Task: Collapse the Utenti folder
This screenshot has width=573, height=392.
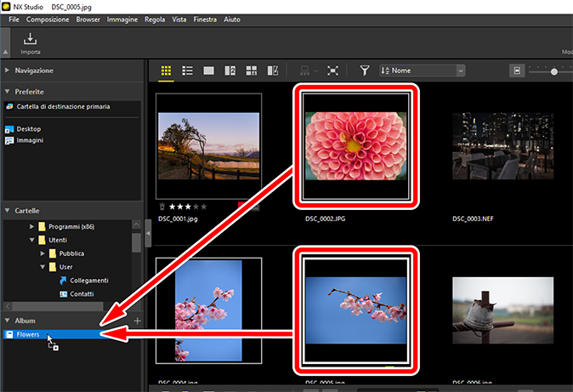Action: coord(31,241)
